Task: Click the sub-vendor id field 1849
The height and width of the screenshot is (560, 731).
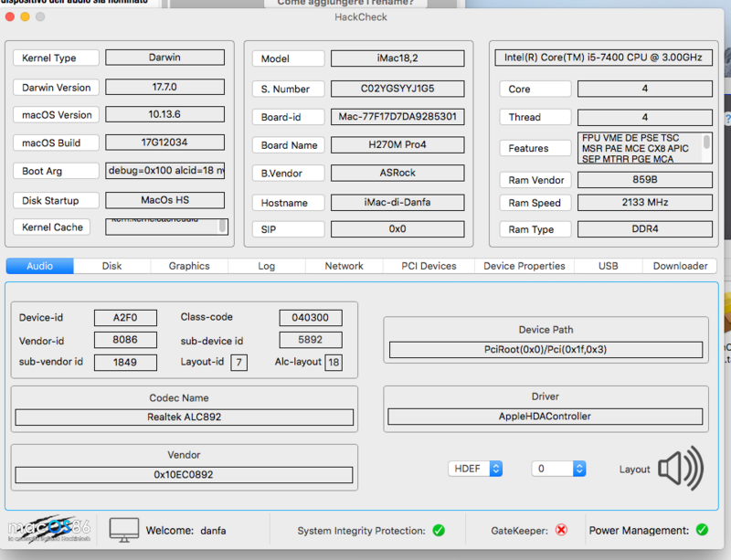Action: (x=125, y=363)
